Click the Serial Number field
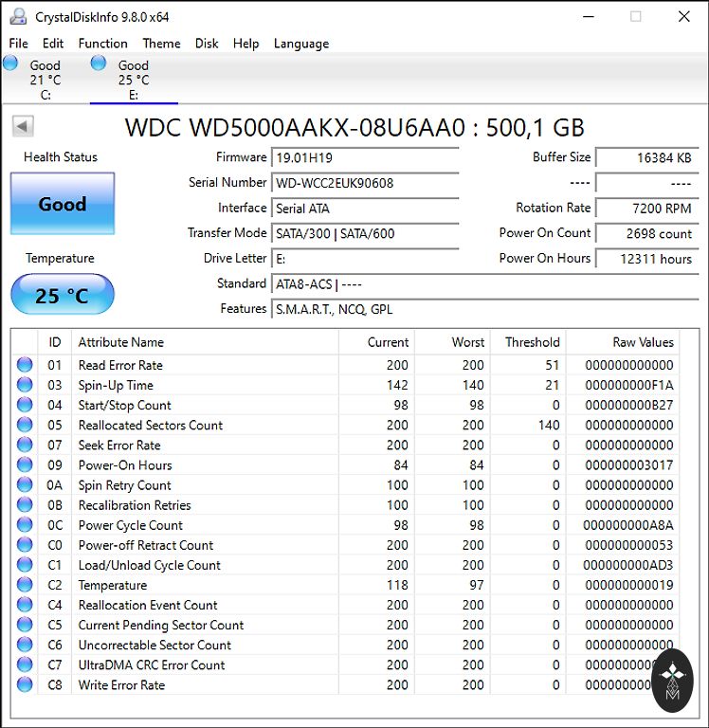Image resolution: width=709 pixels, height=728 pixels. 365,183
